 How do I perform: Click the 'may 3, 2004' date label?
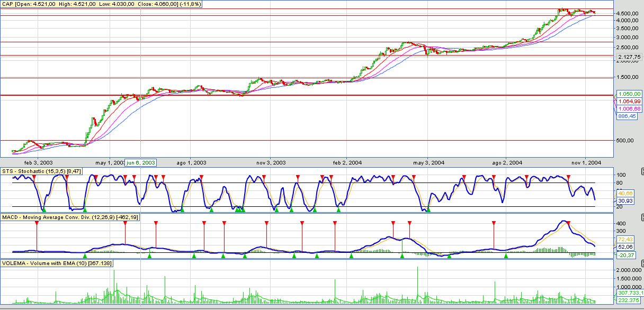pyautogui.click(x=429, y=162)
